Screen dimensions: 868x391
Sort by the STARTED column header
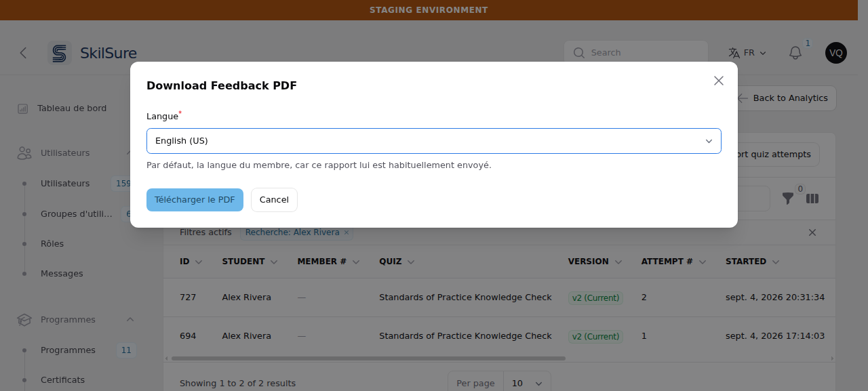pyautogui.click(x=753, y=262)
